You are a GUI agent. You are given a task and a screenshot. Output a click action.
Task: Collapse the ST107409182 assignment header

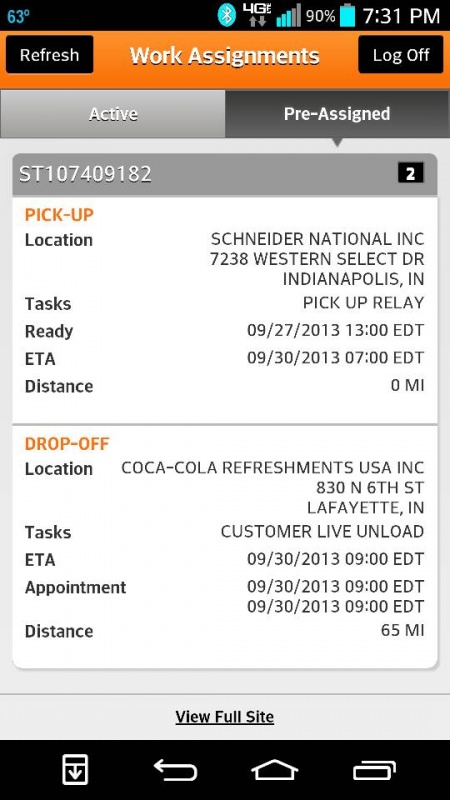tap(225, 174)
